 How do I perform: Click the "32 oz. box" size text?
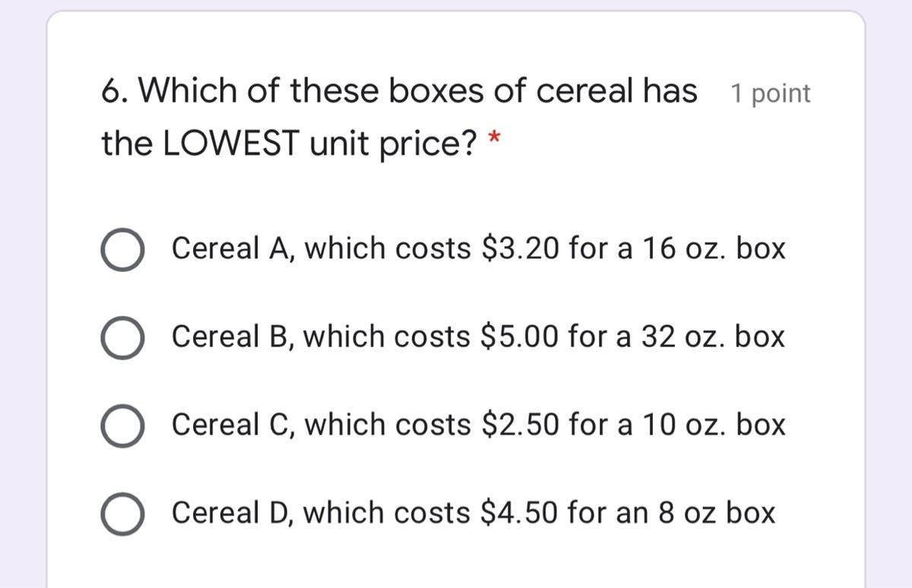point(714,337)
